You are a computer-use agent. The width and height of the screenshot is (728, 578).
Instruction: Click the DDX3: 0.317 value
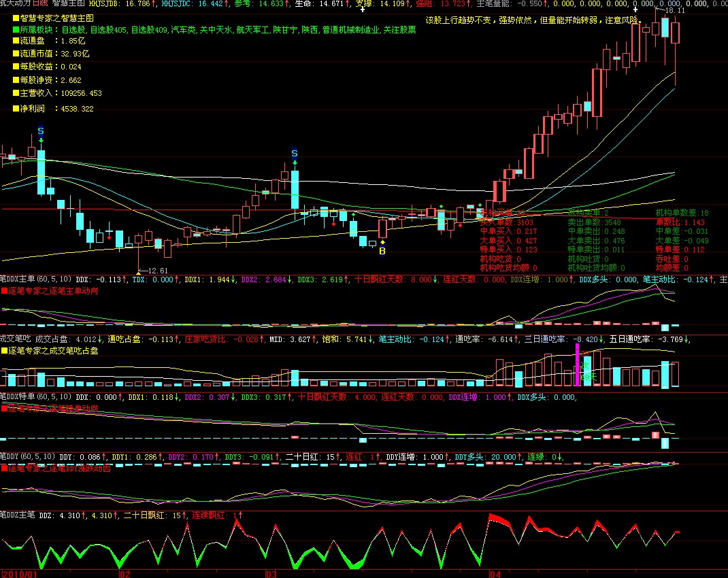tap(267, 397)
